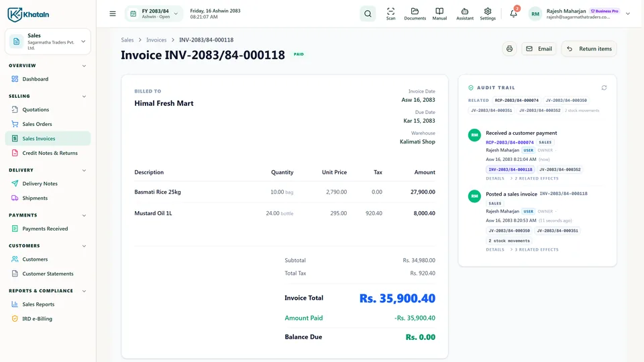
Task: Expand 3 related effects under posted invoice
Action: (535, 249)
